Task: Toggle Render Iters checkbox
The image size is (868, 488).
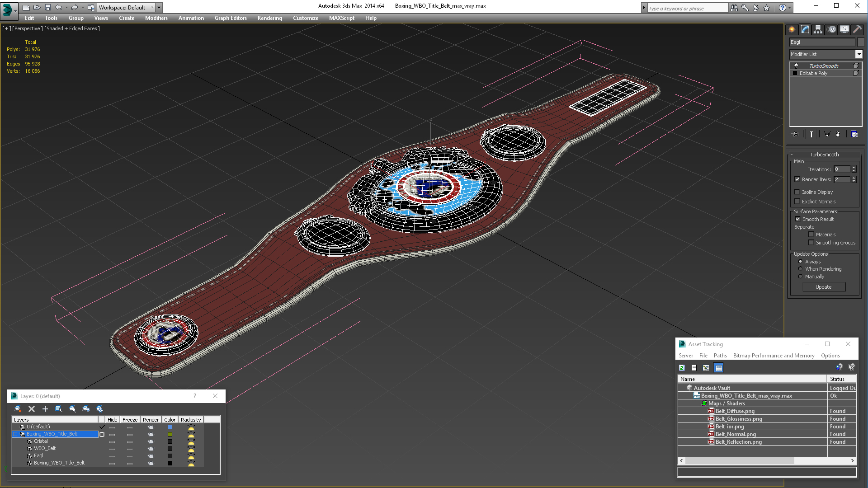Action: (797, 179)
